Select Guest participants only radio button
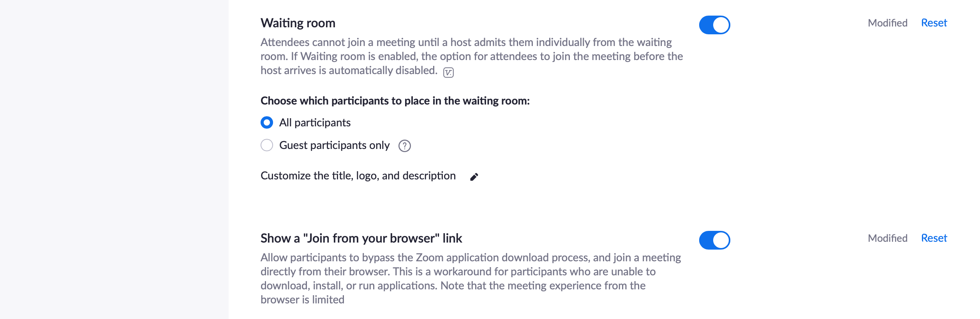The width and height of the screenshot is (980, 319). (x=267, y=145)
